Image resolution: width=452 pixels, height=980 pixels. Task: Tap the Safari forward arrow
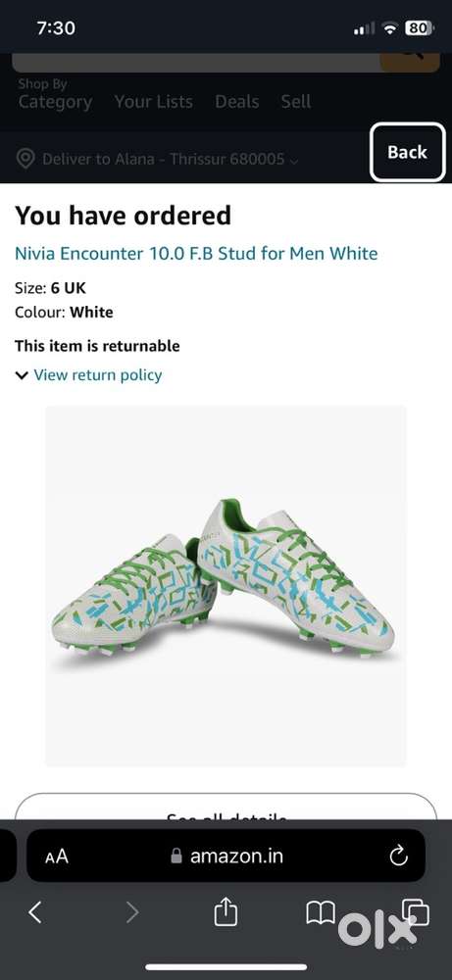(132, 913)
